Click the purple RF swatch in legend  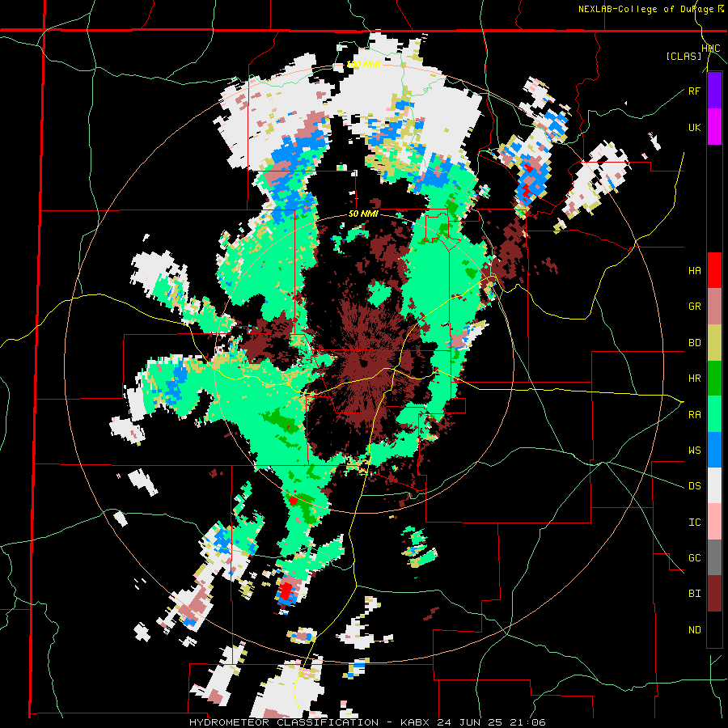pos(714,91)
